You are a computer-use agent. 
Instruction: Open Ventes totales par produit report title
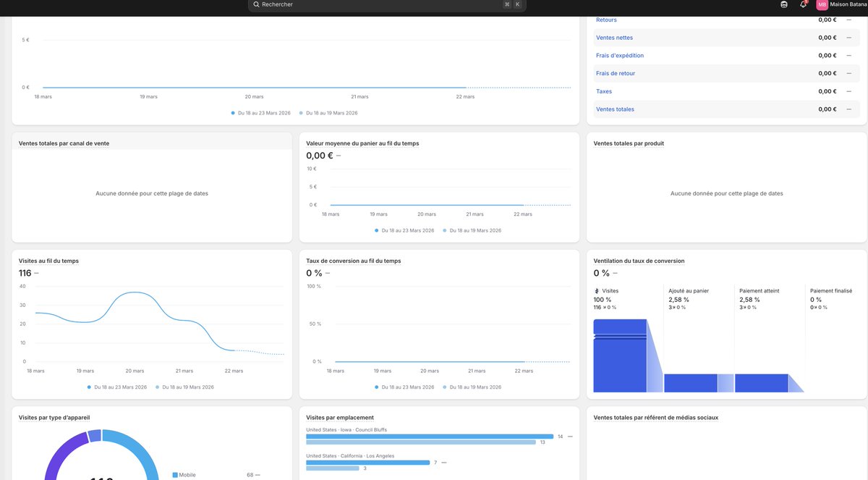[629, 143]
